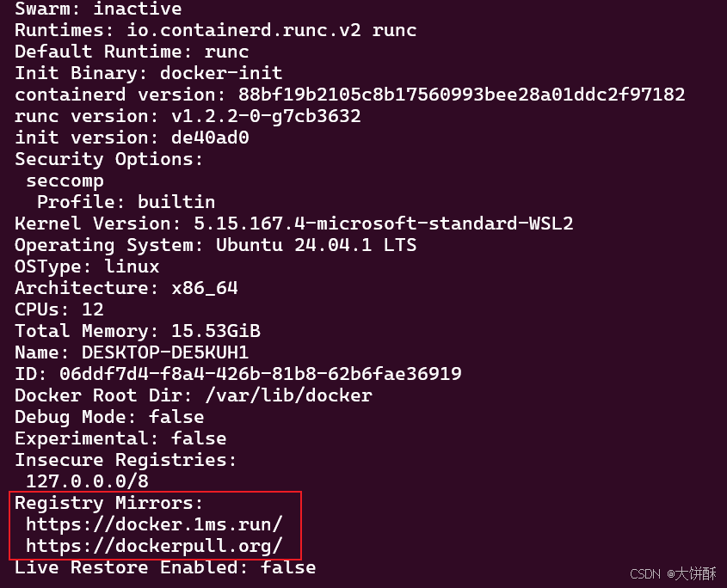Screen dimensions: 727x588
Task: Click the Live Restore Enabled line
Action: [x=165, y=567]
